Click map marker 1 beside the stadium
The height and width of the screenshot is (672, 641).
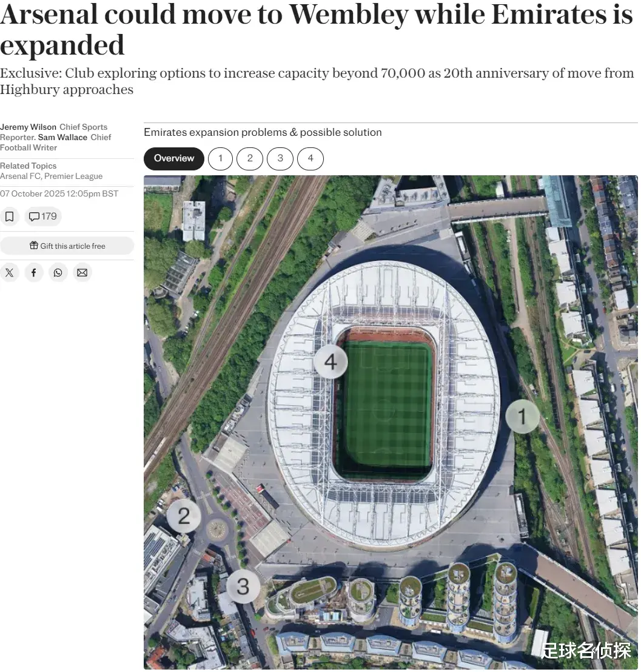point(522,417)
